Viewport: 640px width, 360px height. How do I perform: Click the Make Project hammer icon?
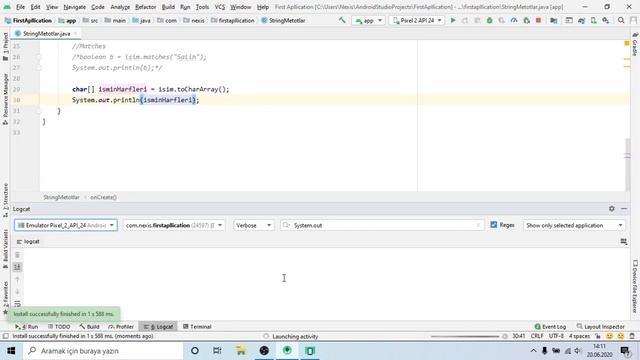342,20
